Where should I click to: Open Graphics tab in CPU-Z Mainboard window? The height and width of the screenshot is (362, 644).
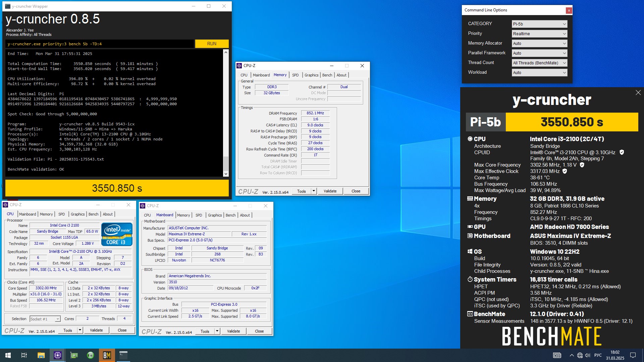click(215, 215)
